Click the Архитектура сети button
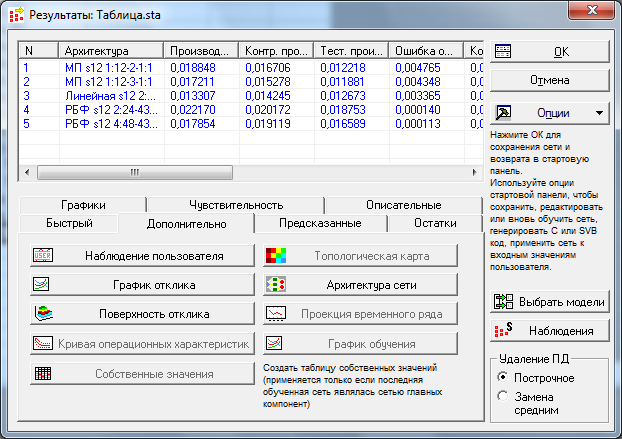Viewport: 622px width, 439px height. (360, 285)
